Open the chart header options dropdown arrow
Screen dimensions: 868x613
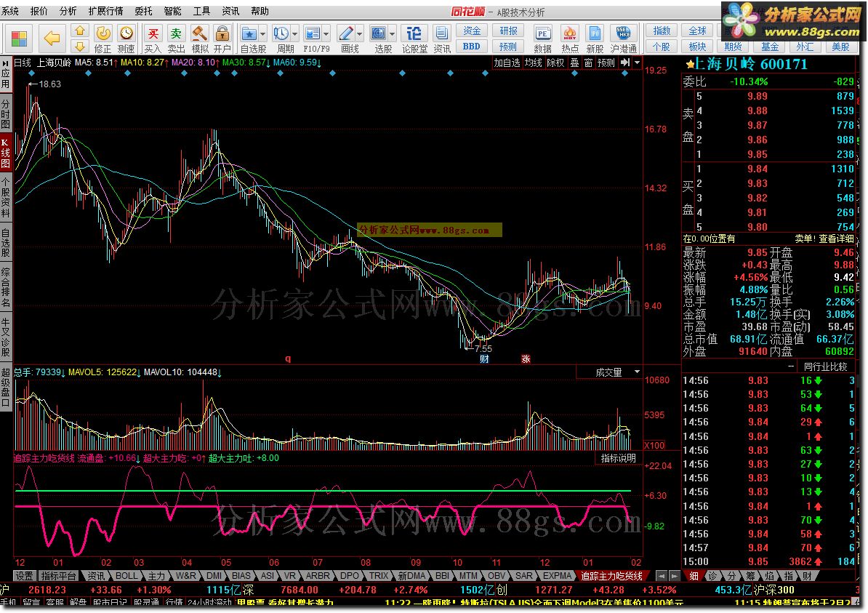(637, 63)
